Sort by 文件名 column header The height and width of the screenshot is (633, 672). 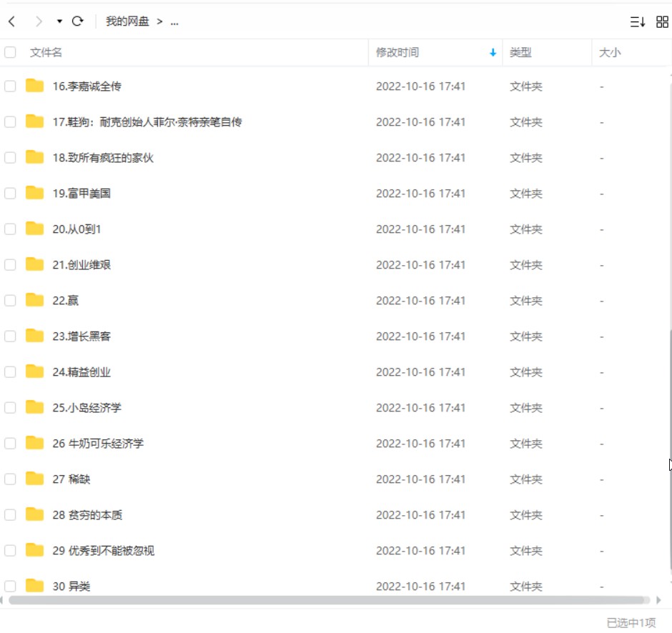click(46, 52)
